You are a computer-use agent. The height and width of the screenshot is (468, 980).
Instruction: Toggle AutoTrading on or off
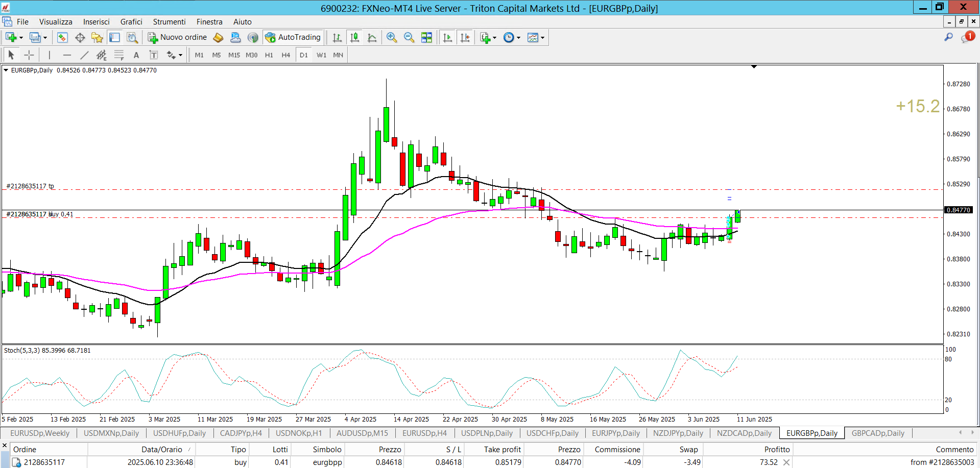coord(293,37)
